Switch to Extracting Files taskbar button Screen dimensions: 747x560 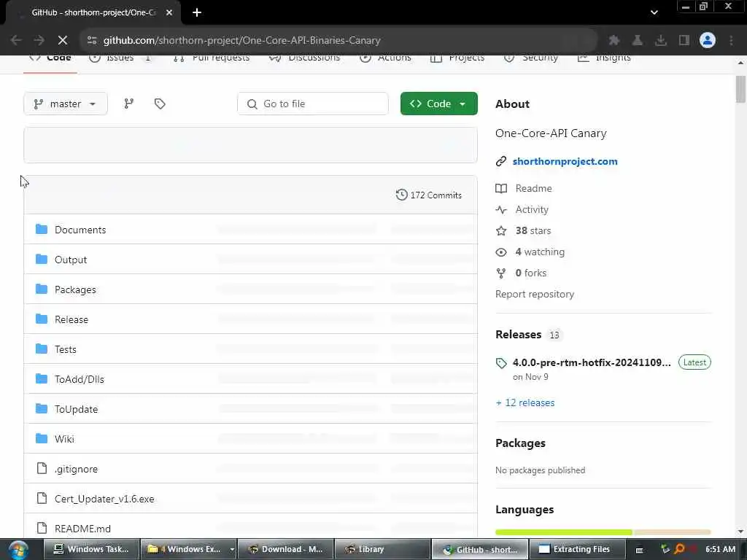[576, 549]
